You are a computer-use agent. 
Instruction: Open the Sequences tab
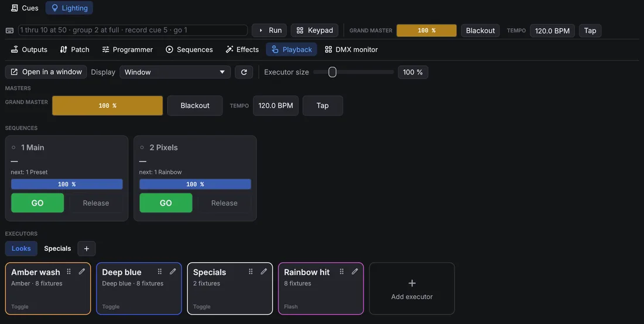click(189, 49)
